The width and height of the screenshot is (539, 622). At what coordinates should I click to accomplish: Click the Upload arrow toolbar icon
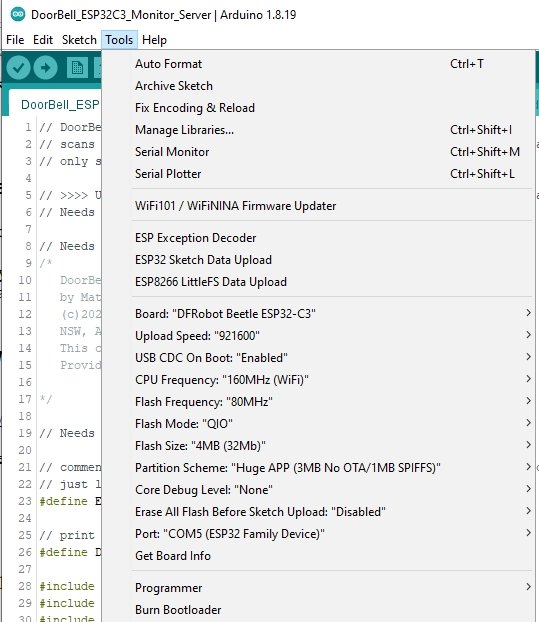coord(46,68)
